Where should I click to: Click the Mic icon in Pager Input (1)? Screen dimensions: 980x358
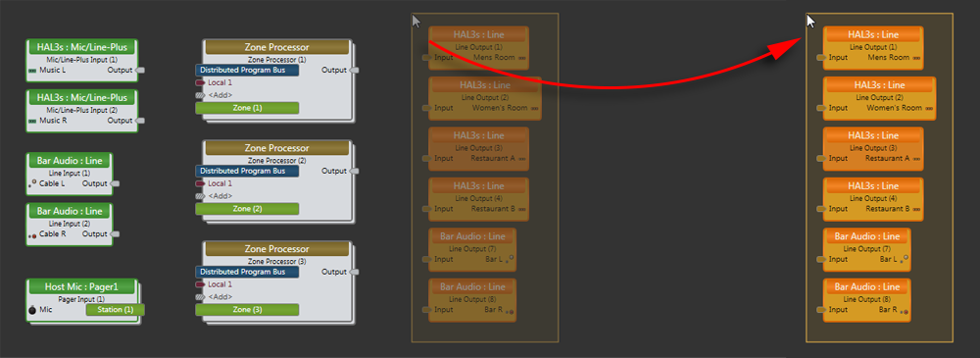(x=32, y=310)
